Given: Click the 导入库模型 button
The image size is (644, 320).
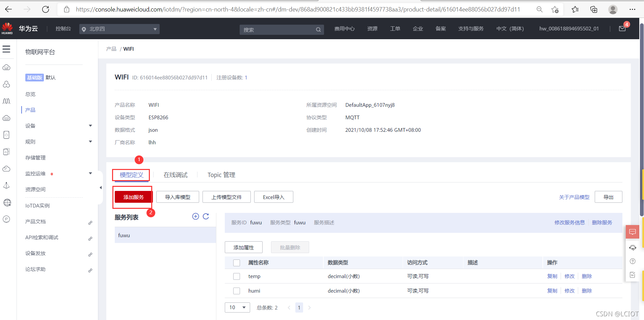Looking at the screenshot, I should point(178,197).
